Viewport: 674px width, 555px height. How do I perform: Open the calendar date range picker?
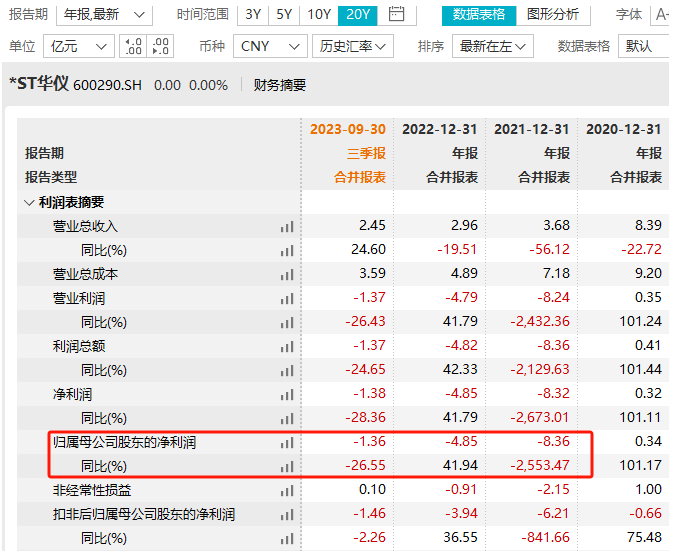pos(397,14)
